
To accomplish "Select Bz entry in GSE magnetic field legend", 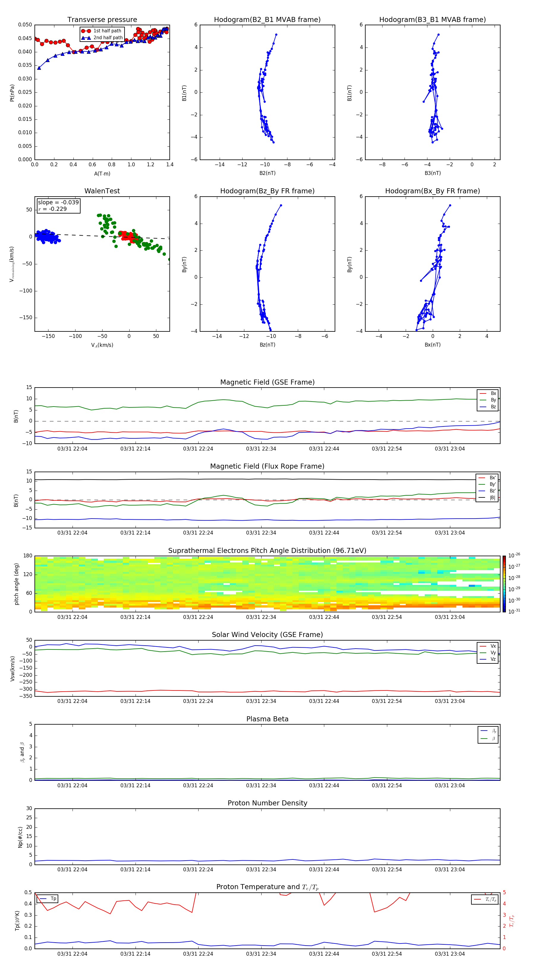I will coord(488,407).
